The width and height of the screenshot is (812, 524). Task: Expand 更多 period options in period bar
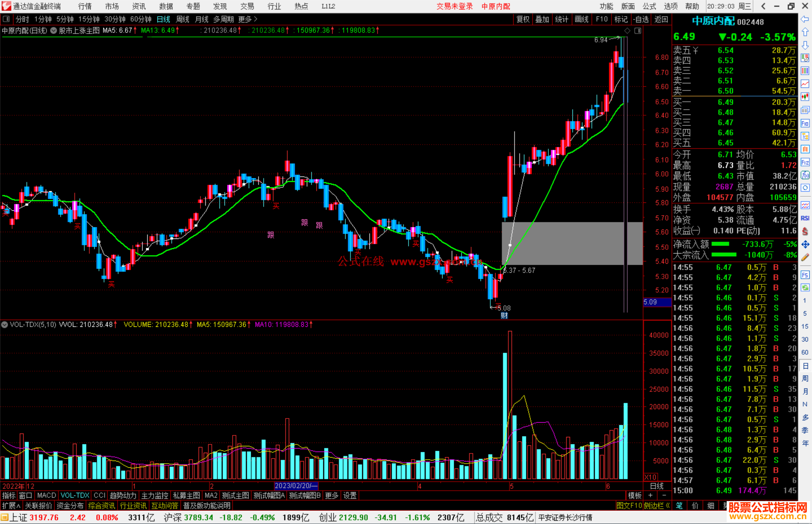click(x=248, y=19)
